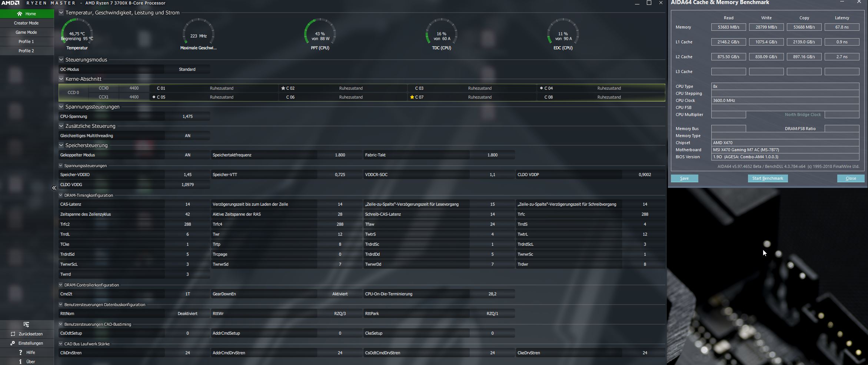Click AIDA64 Memory Latency 67.8 ns
The width and height of the screenshot is (868, 365).
tap(842, 27)
